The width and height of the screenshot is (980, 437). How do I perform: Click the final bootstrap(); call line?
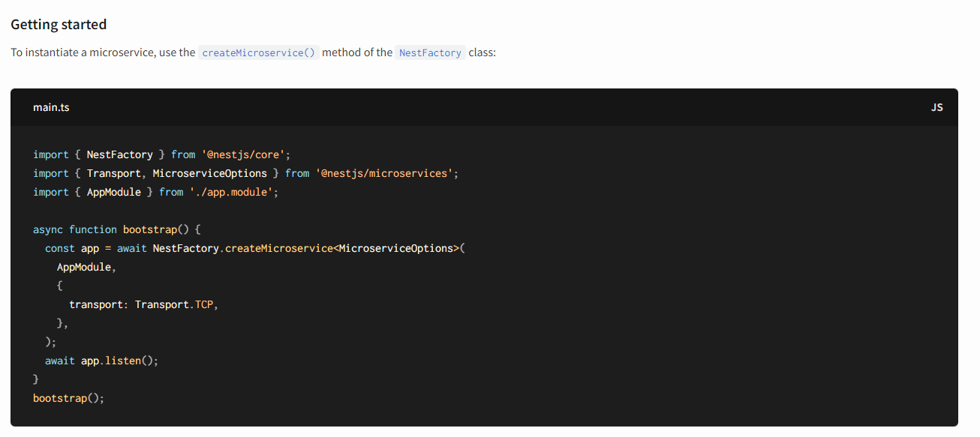pos(69,398)
